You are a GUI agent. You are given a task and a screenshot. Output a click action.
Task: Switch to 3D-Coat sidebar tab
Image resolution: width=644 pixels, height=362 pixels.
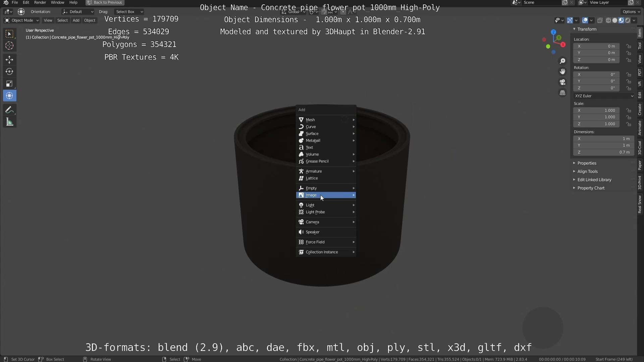click(x=640, y=147)
